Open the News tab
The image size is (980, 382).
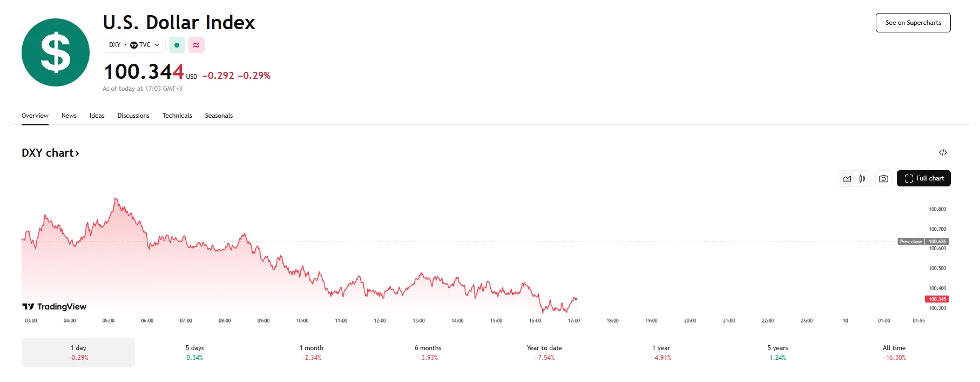point(69,116)
